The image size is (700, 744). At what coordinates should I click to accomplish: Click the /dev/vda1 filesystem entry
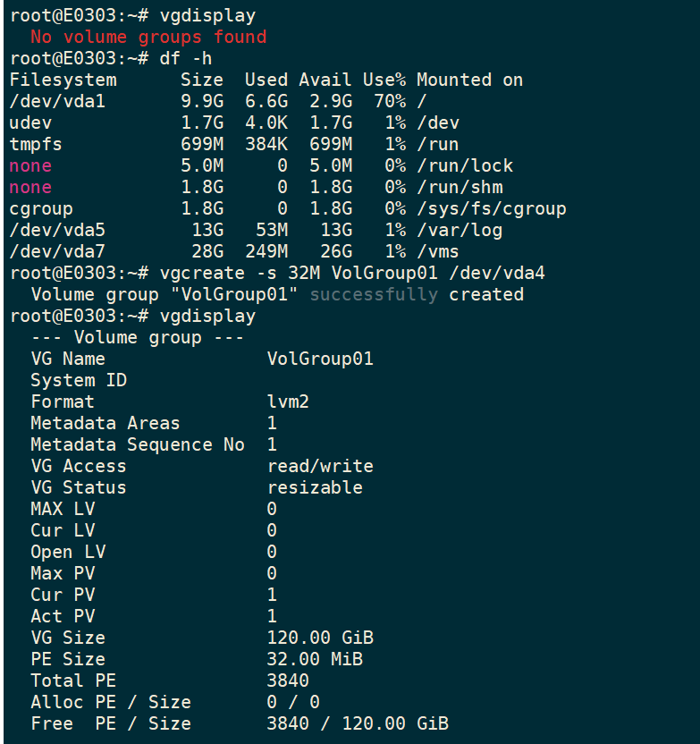point(57,101)
